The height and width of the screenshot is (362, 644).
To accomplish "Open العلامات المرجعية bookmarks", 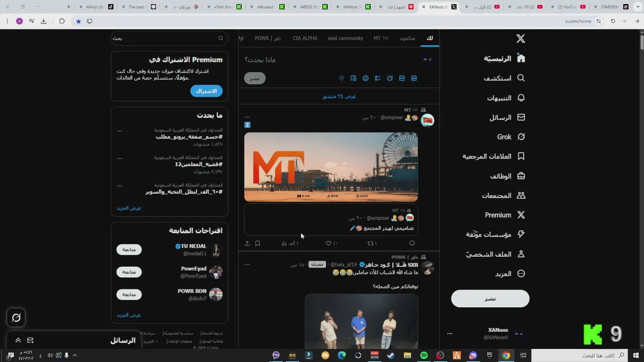I will pos(494,156).
